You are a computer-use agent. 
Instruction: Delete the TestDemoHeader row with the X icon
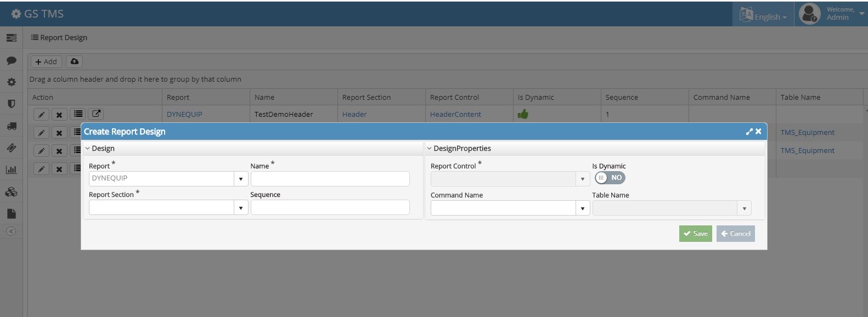tap(59, 115)
